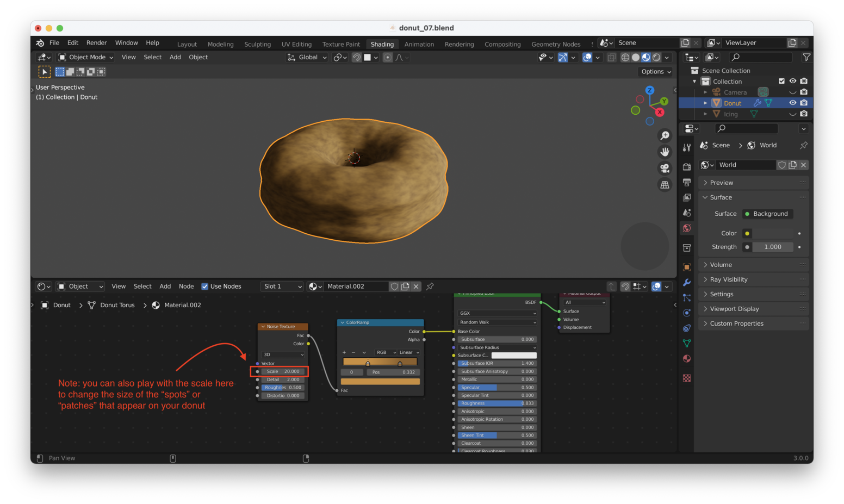Screen dimensions: 844x504
Task: Click the Zoom magnifier in the viewport sidebar
Action: point(665,135)
